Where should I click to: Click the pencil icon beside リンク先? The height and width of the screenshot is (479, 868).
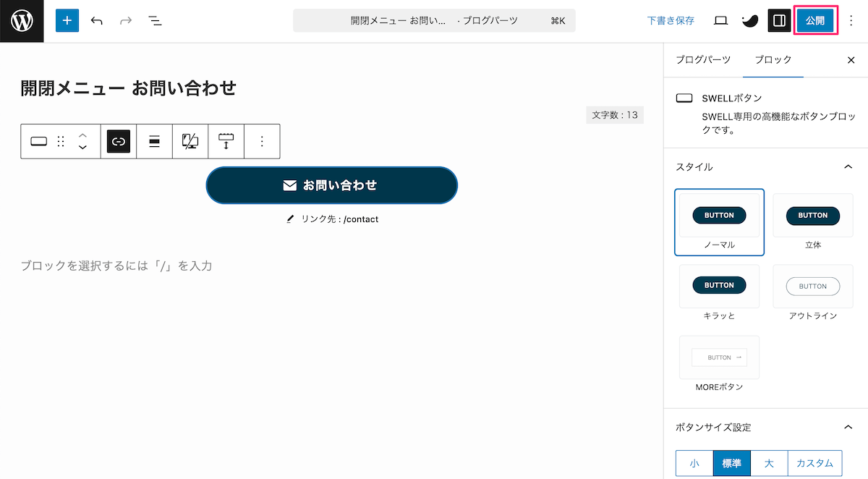pos(291,219)
